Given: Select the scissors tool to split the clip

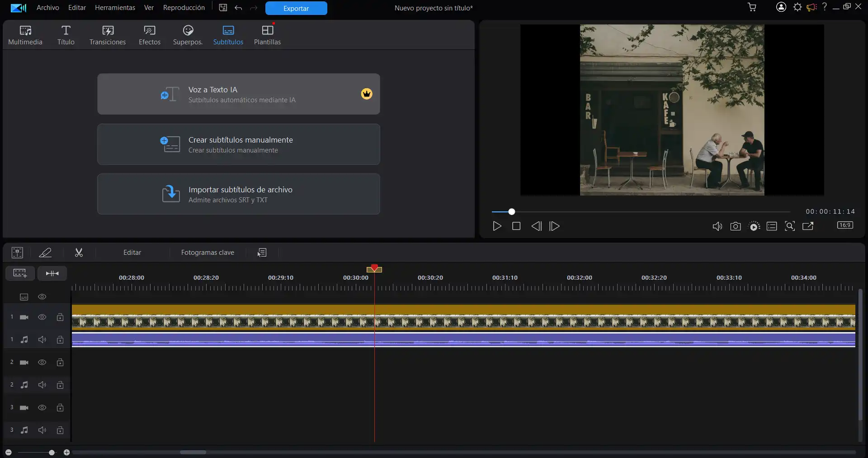Looking at the screenshot, I should [78, 253].
